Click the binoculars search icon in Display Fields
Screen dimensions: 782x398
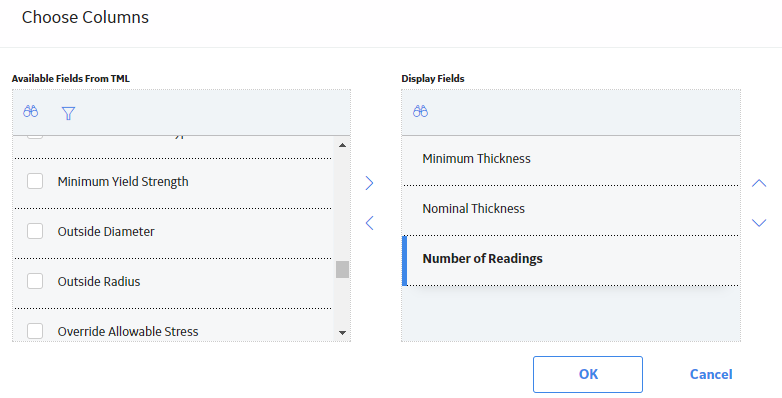coord(420,111)
